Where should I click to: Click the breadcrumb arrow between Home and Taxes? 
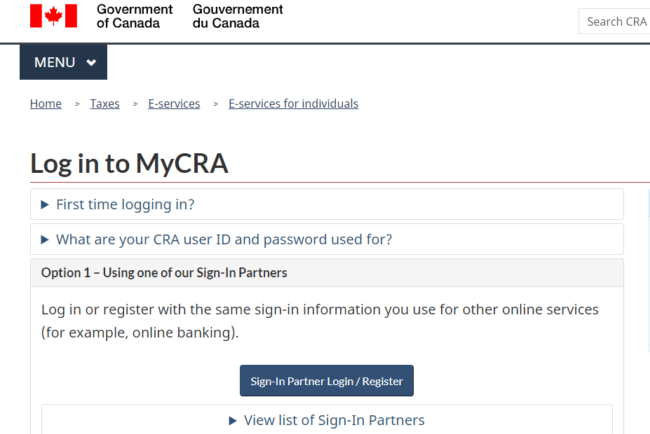click(76, 104)
